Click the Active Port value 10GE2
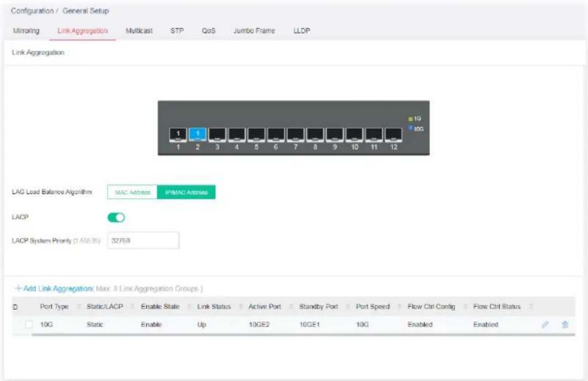 259,324
